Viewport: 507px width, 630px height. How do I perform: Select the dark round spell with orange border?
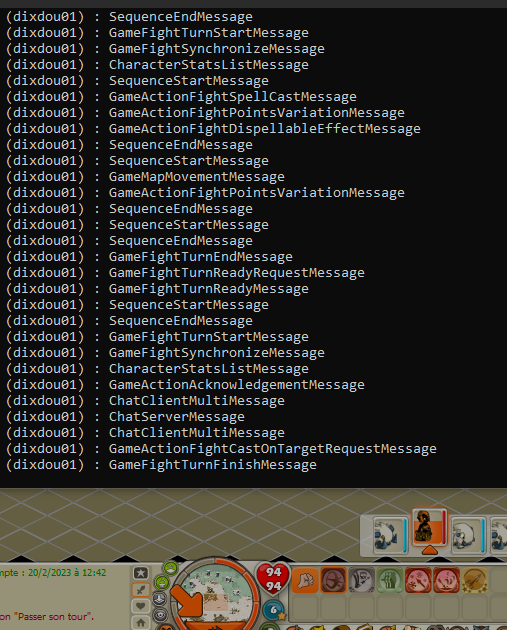click(333, 581)
